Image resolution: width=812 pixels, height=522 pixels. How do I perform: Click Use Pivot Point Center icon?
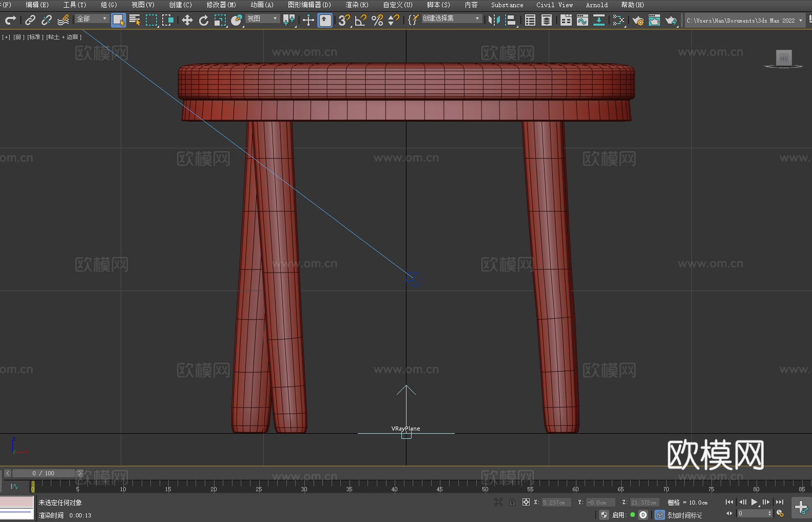click(289, 20)
